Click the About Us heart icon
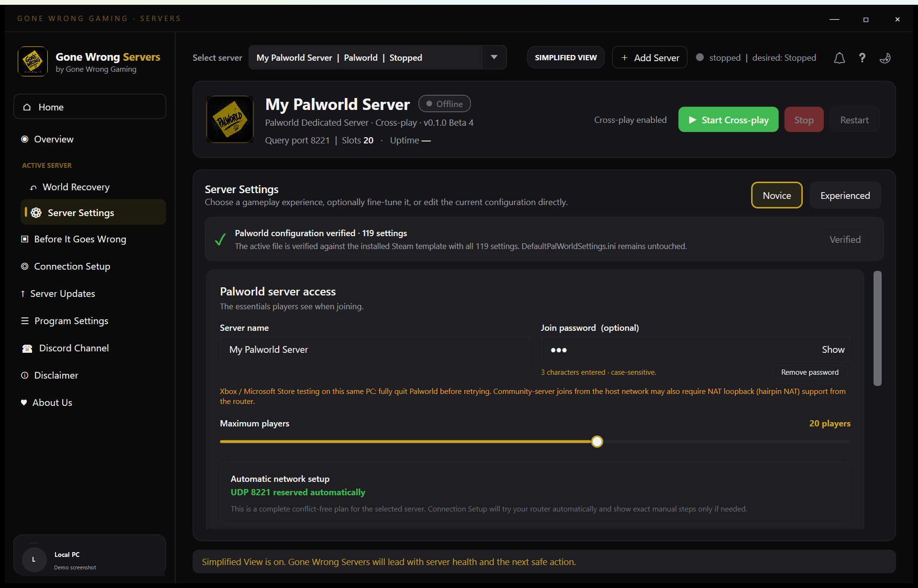 24,403
